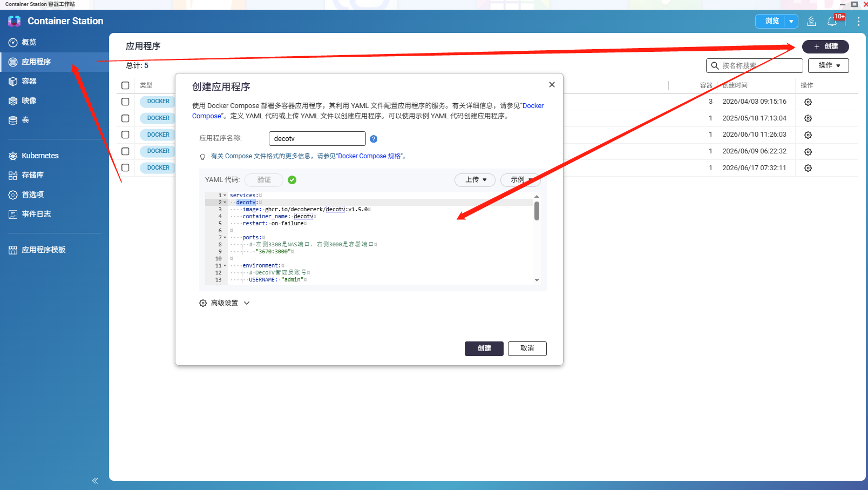868x490 pixels.
Task: Open gear for app created 2026/06/17 07:32:11
Action: point(808,168)
